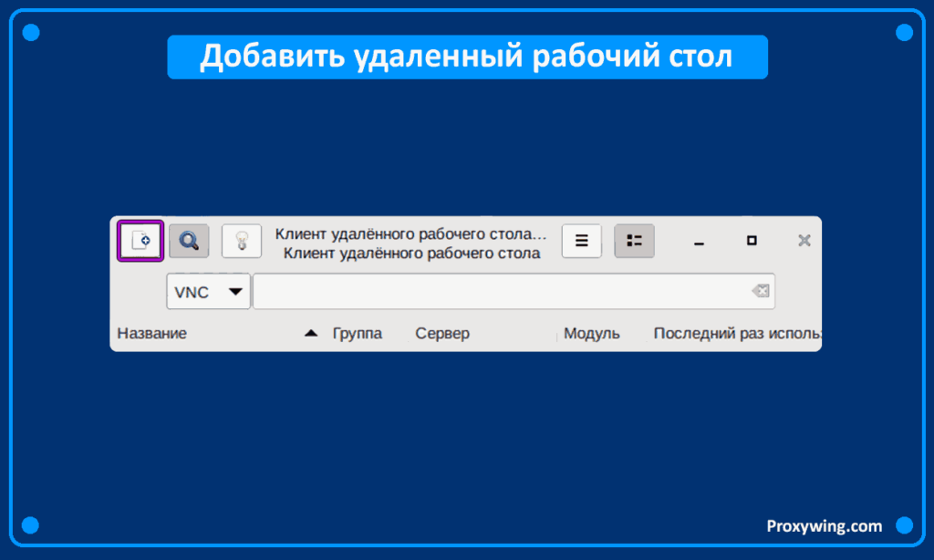Toggle the search bar magnifier button
The height and width of the screenshot is (560, 934).
[x=189, y=241]
